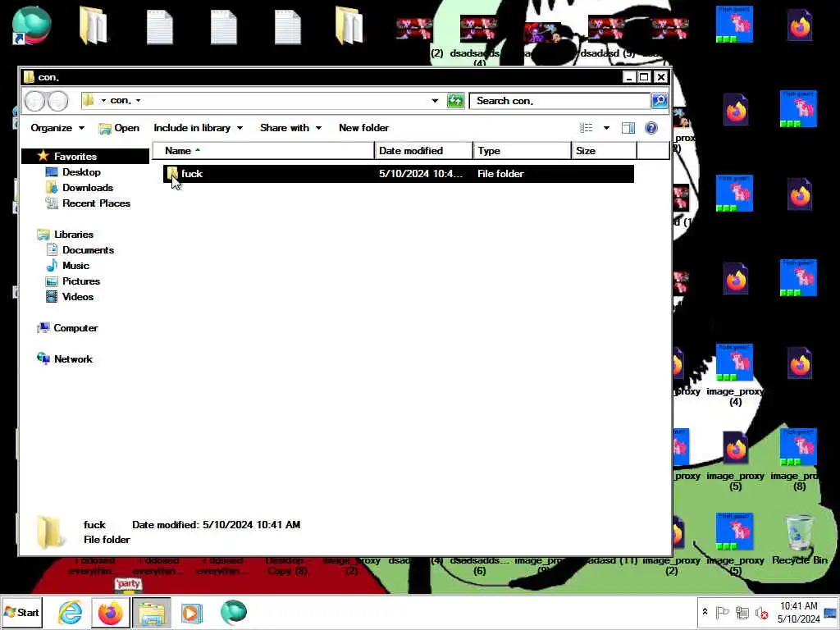Toggle the preview pane icon
840x630 pixels.
[628, 128]
